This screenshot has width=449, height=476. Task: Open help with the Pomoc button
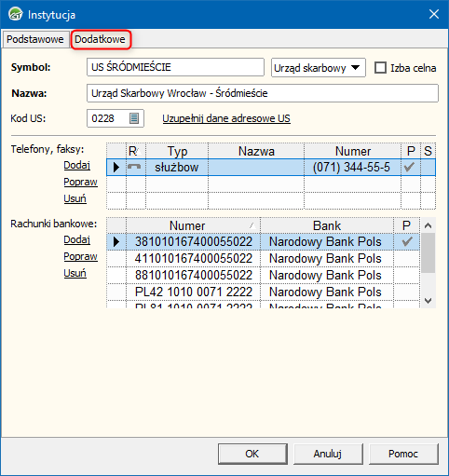403,454
